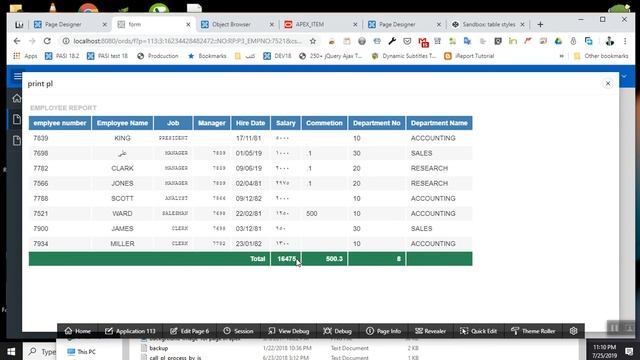The height and width of the screenshot is (360, 640).
Task: Switch to Sandbox table styles tab
Action: [x=488, y=24]
